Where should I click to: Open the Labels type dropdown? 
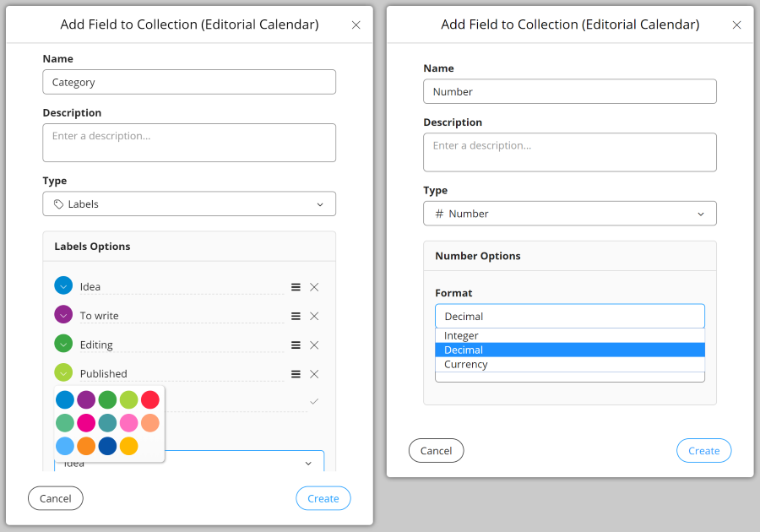[x=189, y=204]
